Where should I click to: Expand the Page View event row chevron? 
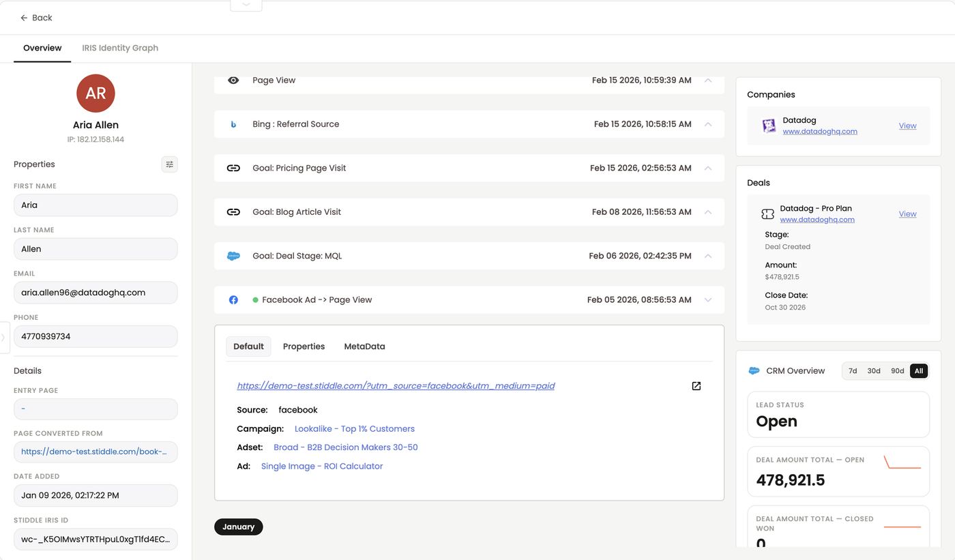point(708,80)
